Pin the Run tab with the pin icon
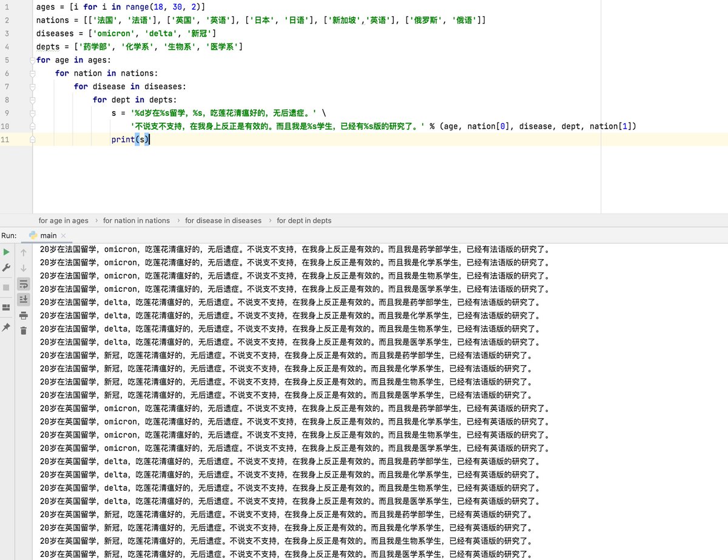This screenshot has width=728, height=560. pyautogui.click(x=7, y=326)
